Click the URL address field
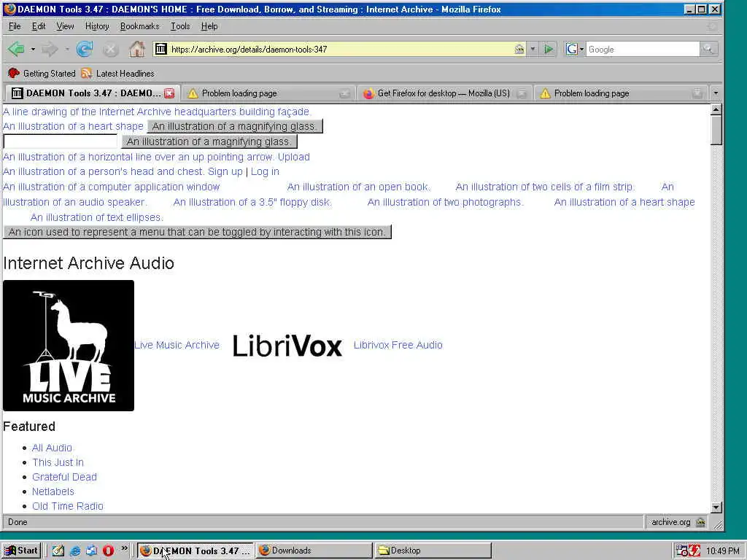The width and height of the screenshot is (747, 560). [340, 49]
